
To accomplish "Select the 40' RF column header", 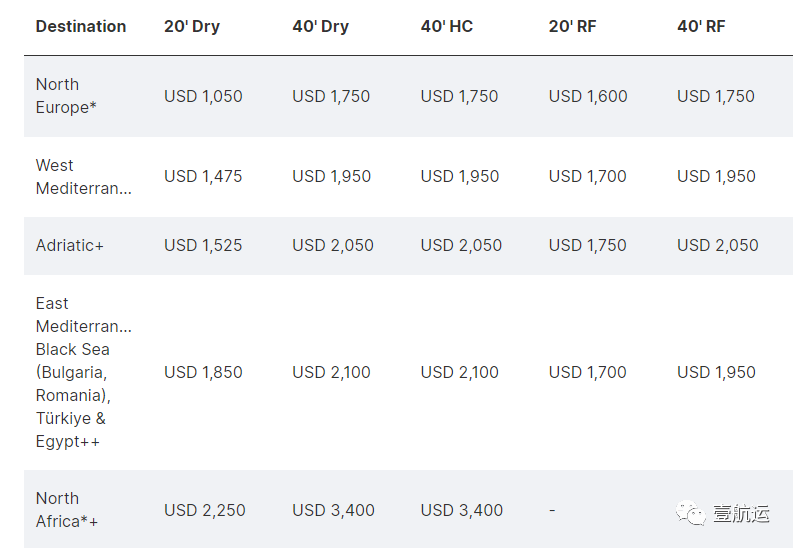I will pyautogui.click(x=701, y=26).
